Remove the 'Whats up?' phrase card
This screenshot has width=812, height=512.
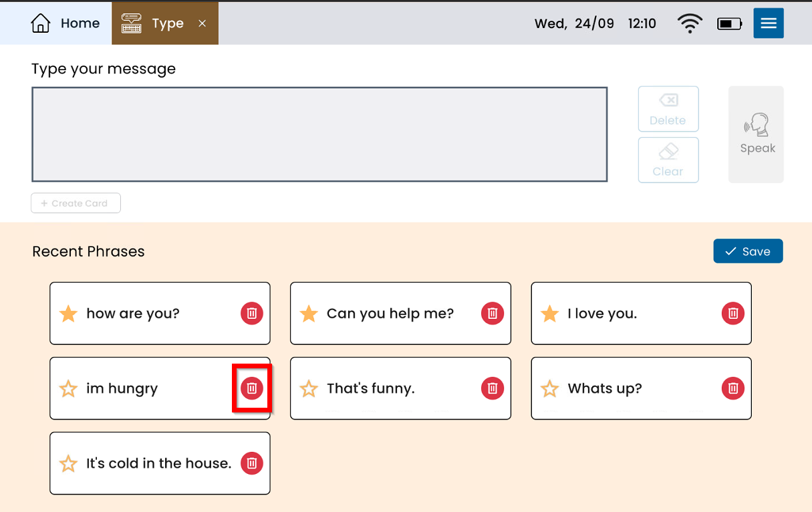tap(733, 388)
